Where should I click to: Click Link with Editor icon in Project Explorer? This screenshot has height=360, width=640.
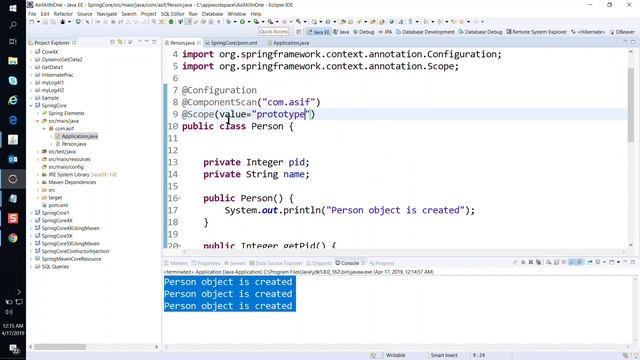(x=120, y=42)
